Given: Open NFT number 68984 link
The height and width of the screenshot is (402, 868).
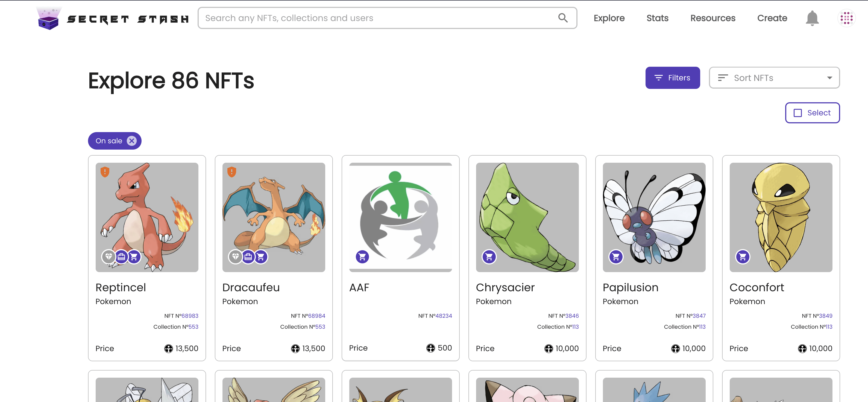Looking at the screenshot, I should (316, 316).
